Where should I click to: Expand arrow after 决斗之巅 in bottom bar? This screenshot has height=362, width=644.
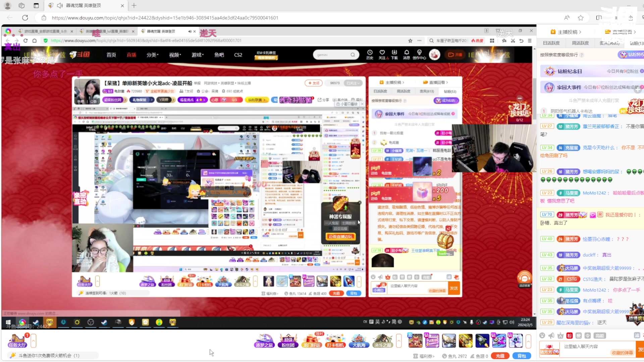point(399,341)
